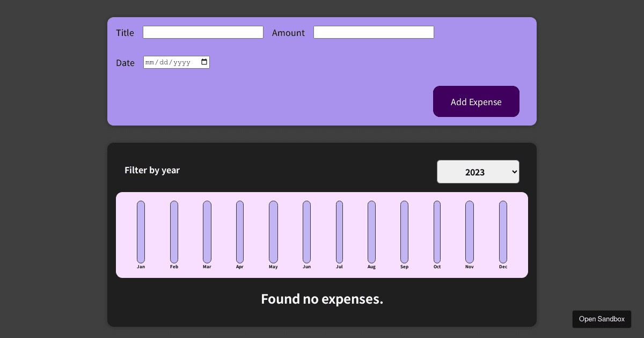This screenshot has width=644, height=338.
Task: Click the Jul chart bar
Action: click(x=339, y=232)
